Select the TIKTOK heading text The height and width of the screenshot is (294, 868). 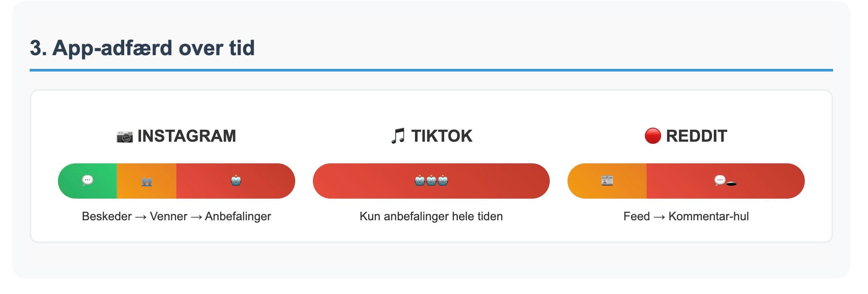[x=442, y=136]
